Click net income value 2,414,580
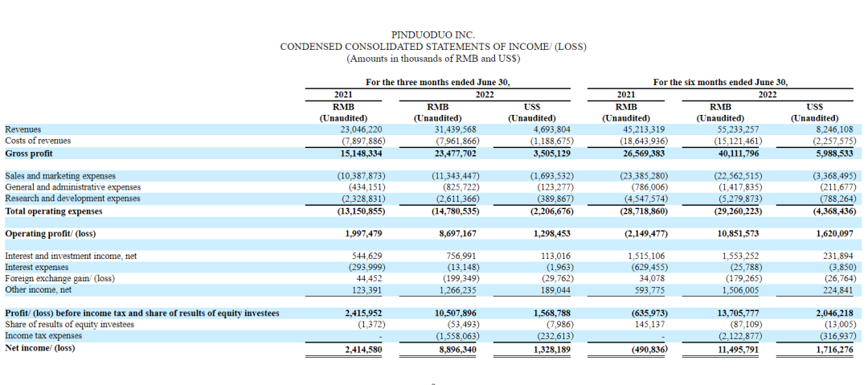This screenshot has height=385, width=868. [x=363, y=350]
